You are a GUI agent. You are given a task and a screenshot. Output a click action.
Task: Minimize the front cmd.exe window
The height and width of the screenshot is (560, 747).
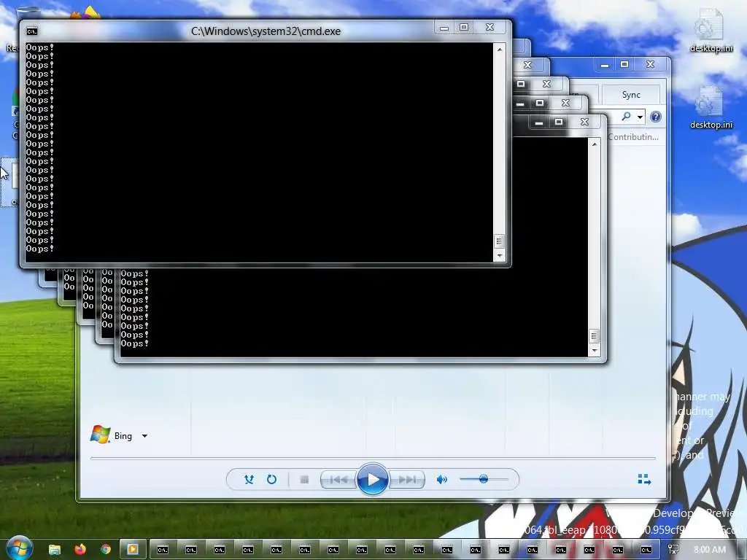(x=444, y=28)
